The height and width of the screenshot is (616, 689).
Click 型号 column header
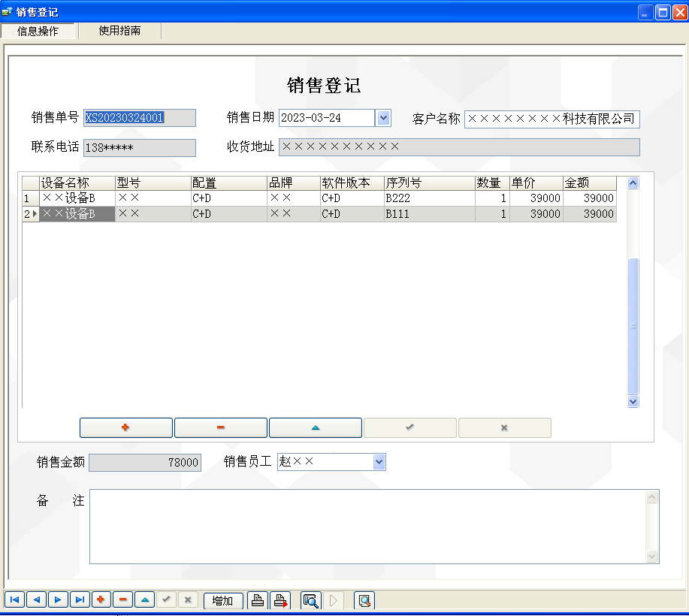click(x=153, y=183)
